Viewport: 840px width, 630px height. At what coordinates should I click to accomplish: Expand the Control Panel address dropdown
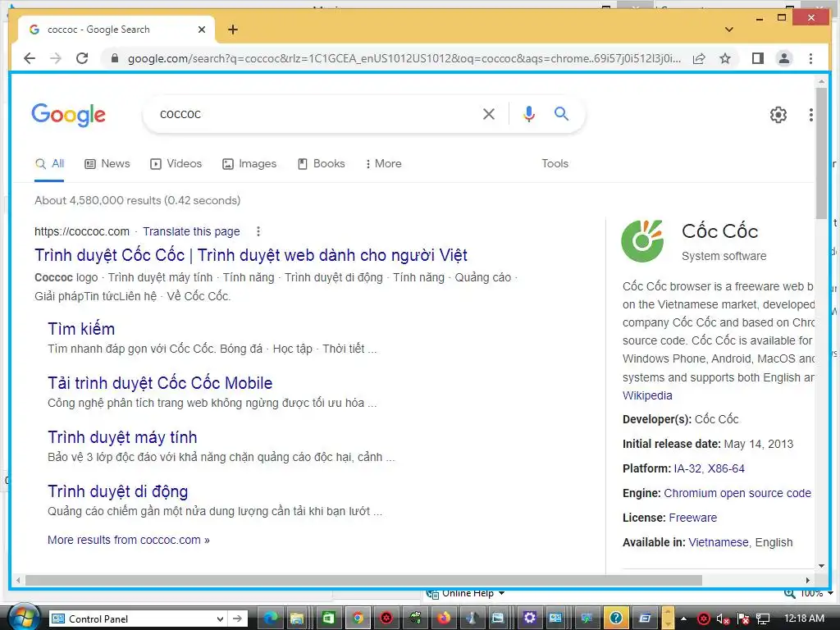click(x=220, y=619)
